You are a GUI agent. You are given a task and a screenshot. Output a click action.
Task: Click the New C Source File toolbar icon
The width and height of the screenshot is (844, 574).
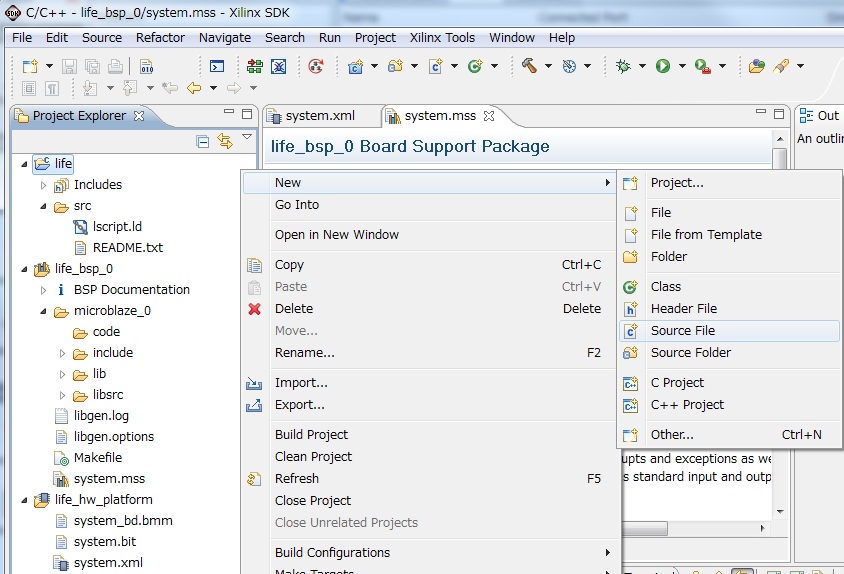coord(435,66)
